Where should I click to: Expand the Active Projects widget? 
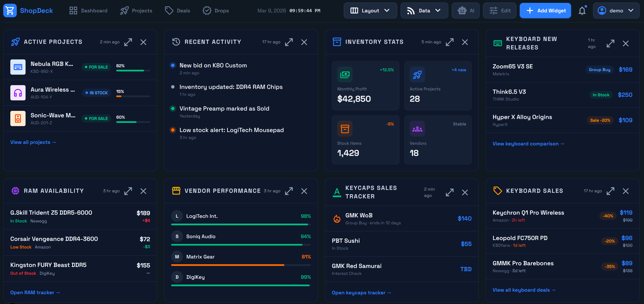coord(128,42)
